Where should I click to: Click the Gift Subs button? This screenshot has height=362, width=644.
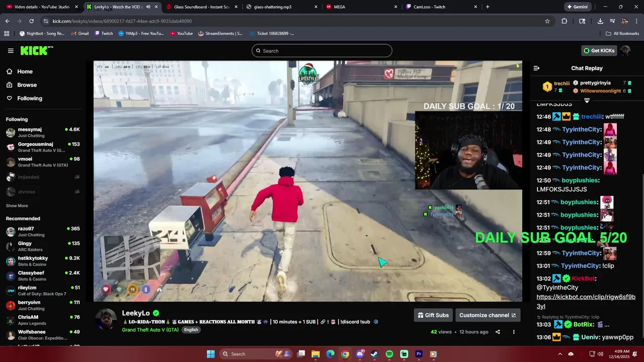433,315
